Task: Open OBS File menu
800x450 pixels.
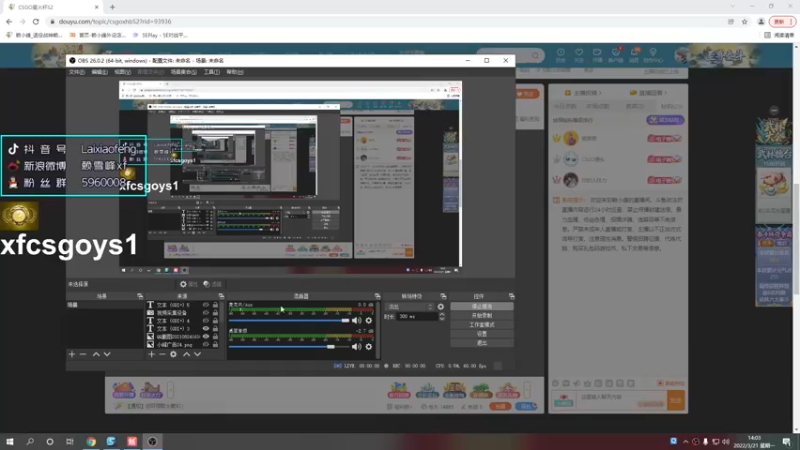Action: pos(77,72)
